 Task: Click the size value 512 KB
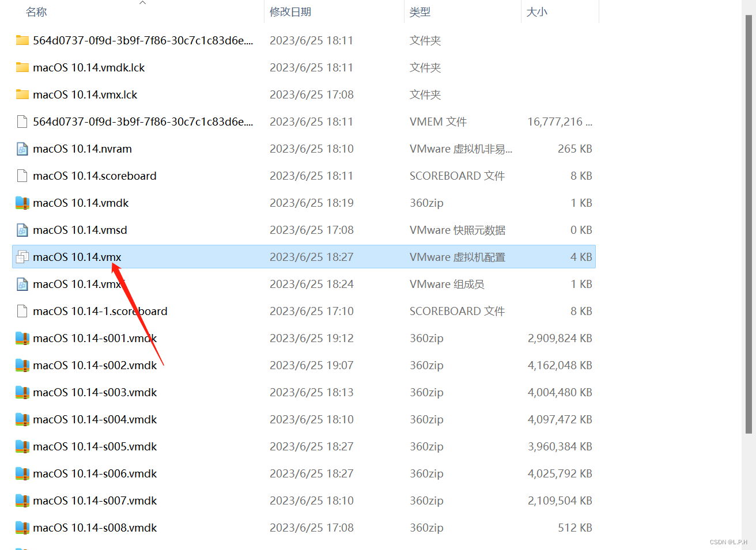575,528
